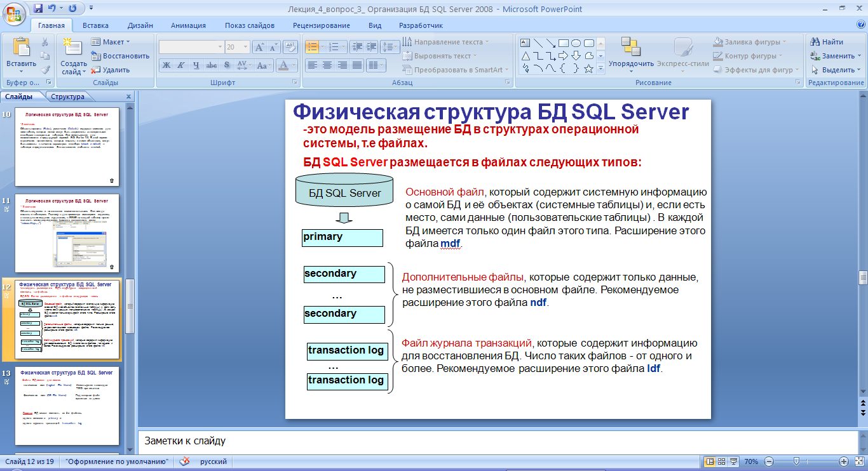Switch to Normal view in status bar
868x471 pixels.
tap(710, 461)
